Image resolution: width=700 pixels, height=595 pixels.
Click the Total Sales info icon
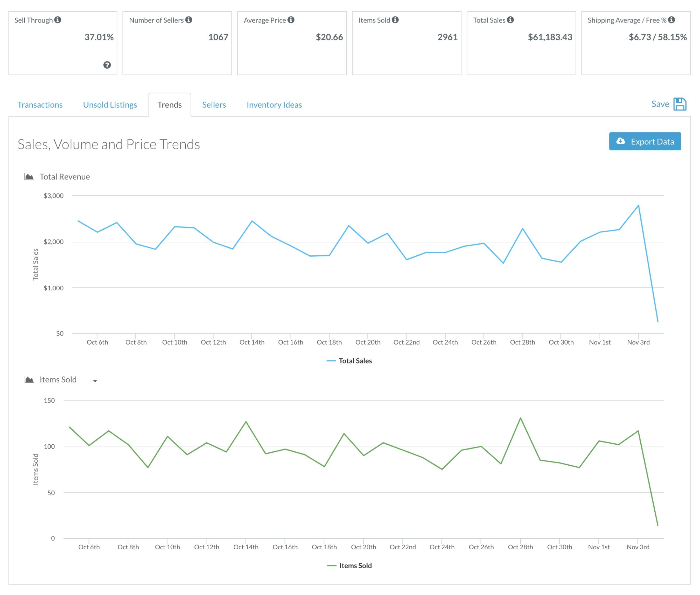coord(510,20)
